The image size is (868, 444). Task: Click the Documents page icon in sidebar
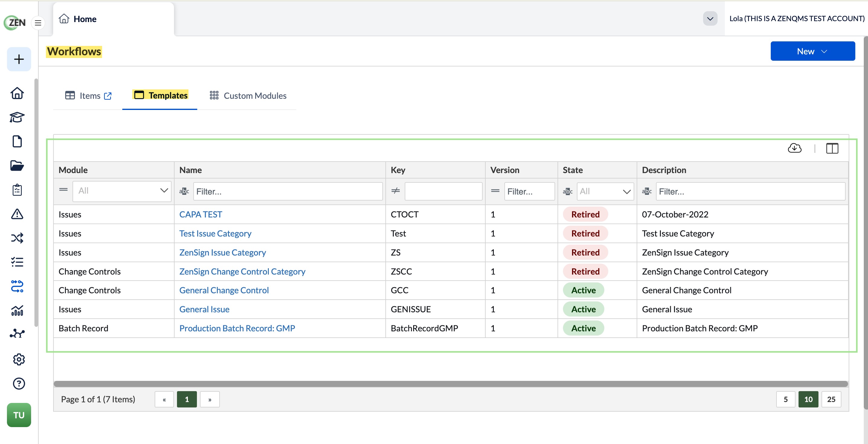(x=17, y=141)
